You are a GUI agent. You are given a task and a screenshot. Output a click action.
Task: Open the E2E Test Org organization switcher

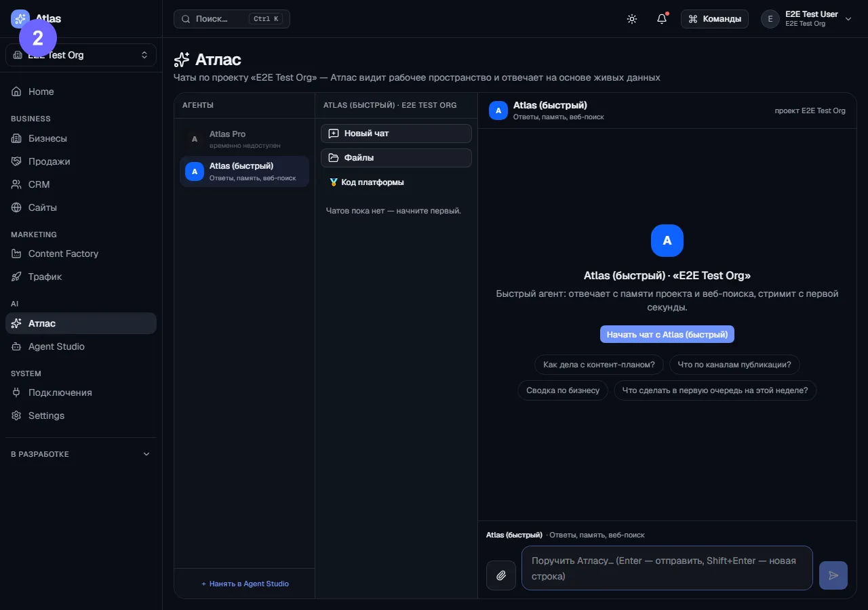click(x=81, y=55)
